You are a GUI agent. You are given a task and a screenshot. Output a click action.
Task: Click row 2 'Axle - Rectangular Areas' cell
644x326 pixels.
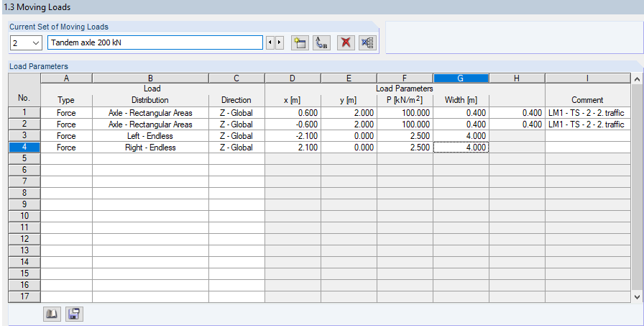(151, 124)
